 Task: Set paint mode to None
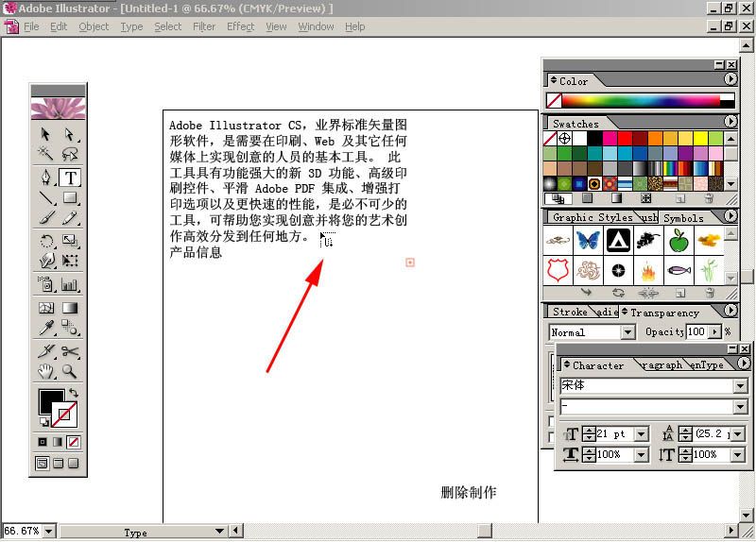point(74,442)
